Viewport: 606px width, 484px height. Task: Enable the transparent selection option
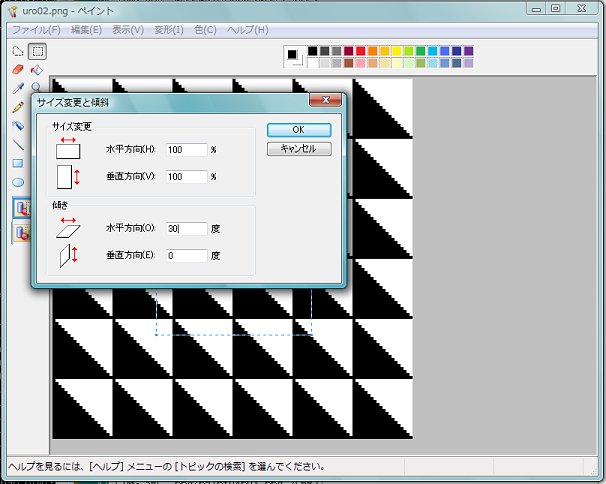21,232
